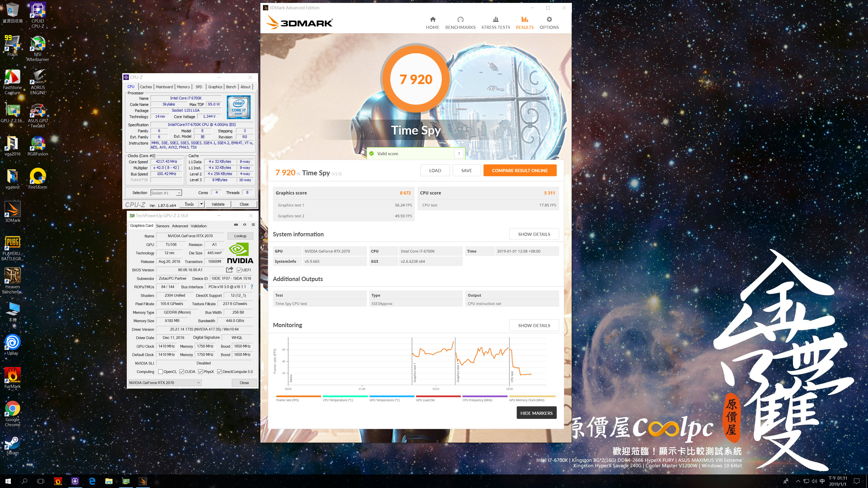Switch to the Mainboard tab in CPU-Z
868x488 pixels.
click(x=164, y=87)
